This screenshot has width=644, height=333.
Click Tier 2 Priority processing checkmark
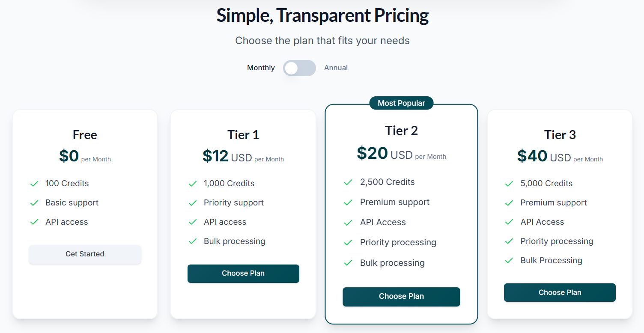[x=348, y=243]
